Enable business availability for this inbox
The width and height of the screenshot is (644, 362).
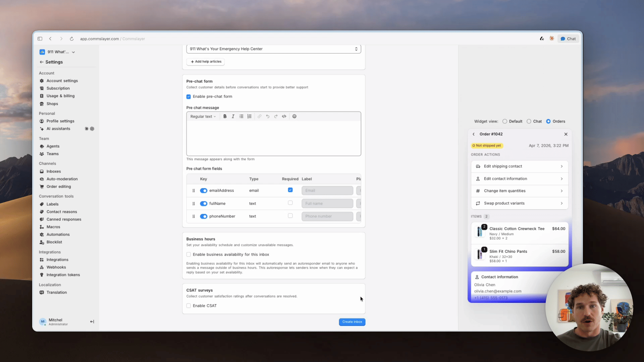pos(189,254)
